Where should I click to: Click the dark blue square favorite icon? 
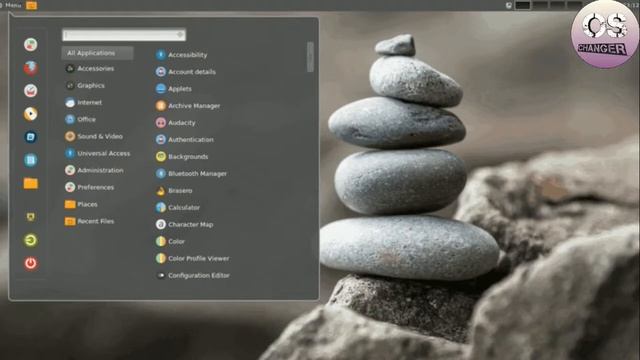tap(31, 137)
